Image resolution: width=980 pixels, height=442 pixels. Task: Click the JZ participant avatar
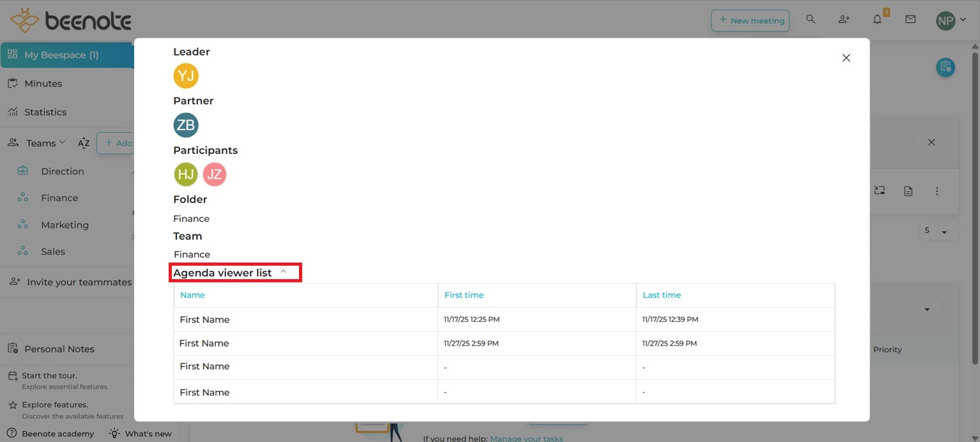[215, 174]
